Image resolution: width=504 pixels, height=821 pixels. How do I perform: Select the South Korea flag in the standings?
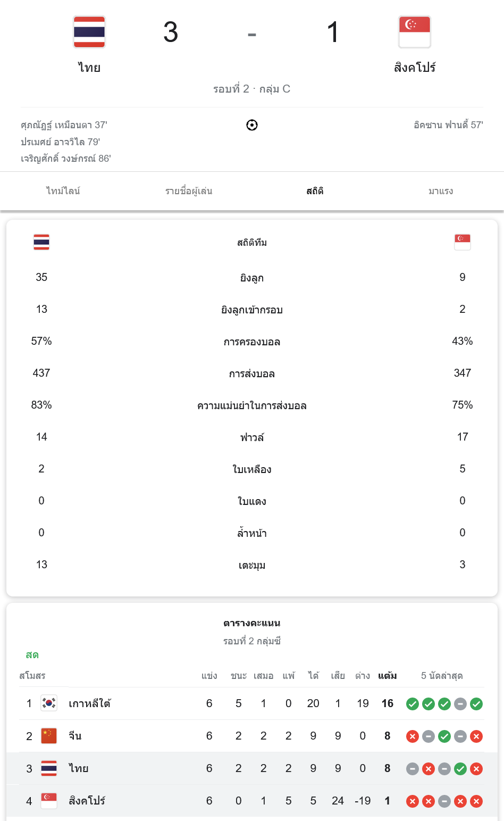pos(48,703)
